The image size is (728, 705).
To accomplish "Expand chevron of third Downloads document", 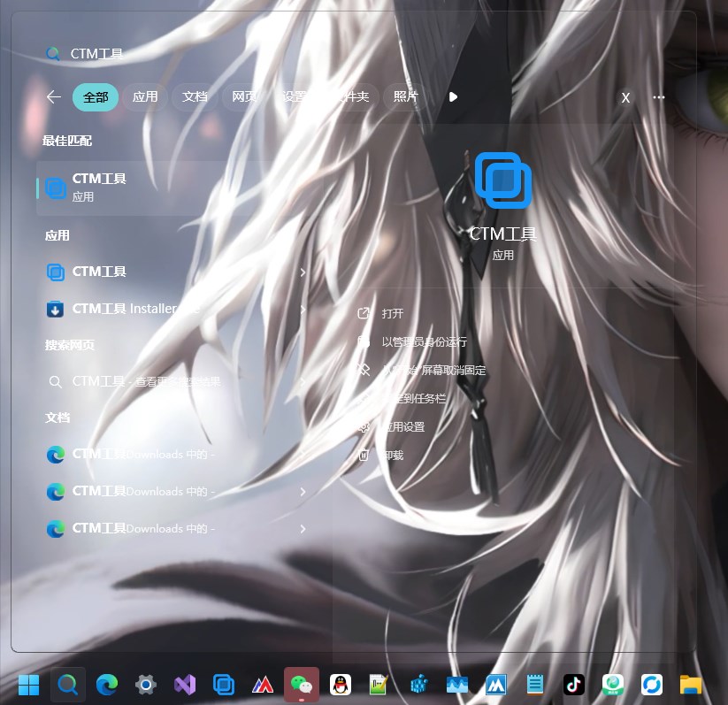I will click(303, 528).
